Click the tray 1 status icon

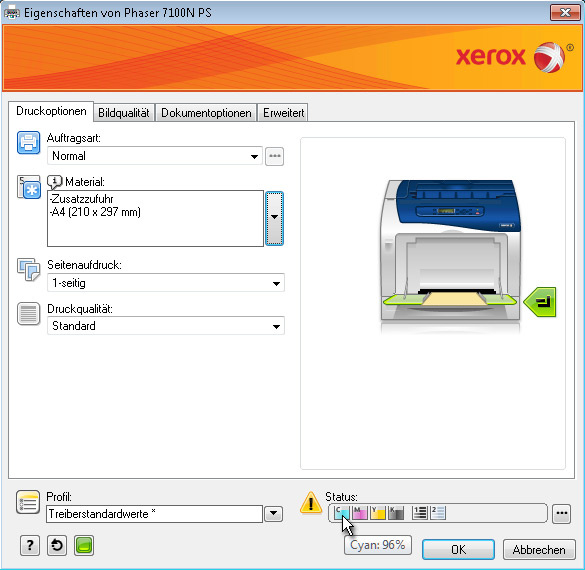[420, 513]
